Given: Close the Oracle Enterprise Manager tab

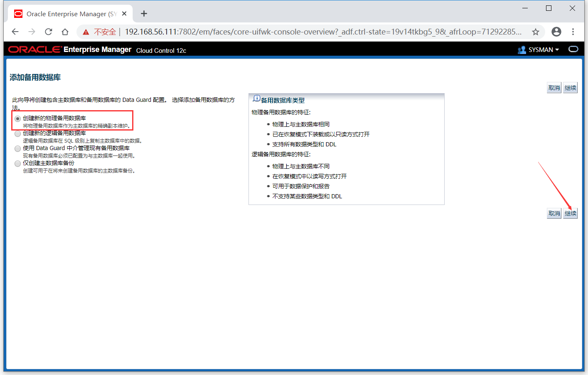Looking at the screenshot, I should tap(124, 14).
